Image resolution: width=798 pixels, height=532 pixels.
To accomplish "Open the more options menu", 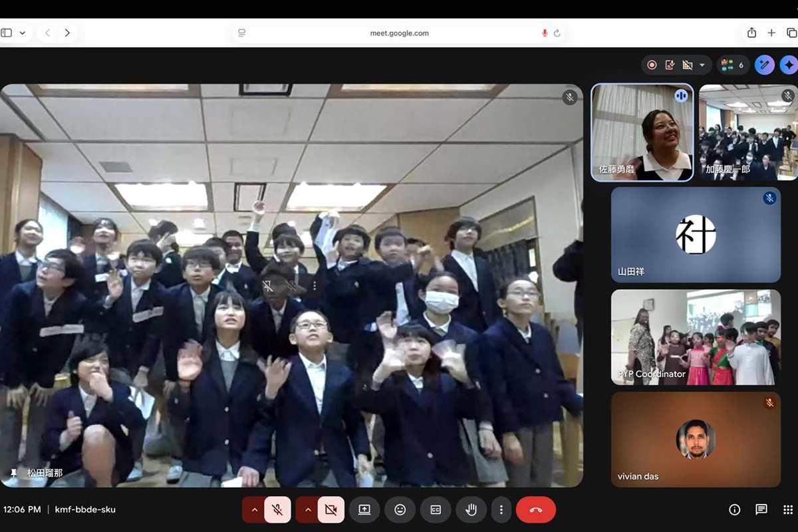I will click(501, 509).
